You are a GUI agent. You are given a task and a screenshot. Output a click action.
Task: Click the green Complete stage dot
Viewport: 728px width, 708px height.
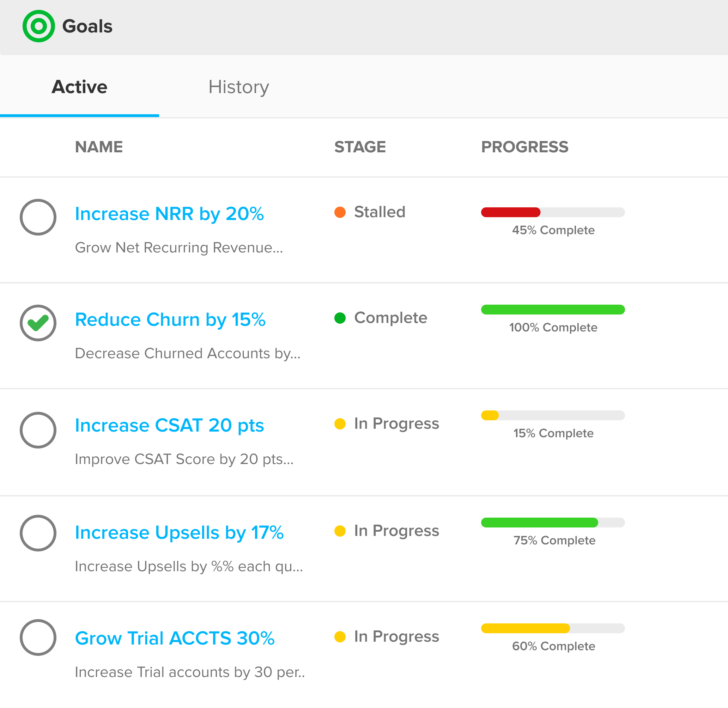(341, 318)
